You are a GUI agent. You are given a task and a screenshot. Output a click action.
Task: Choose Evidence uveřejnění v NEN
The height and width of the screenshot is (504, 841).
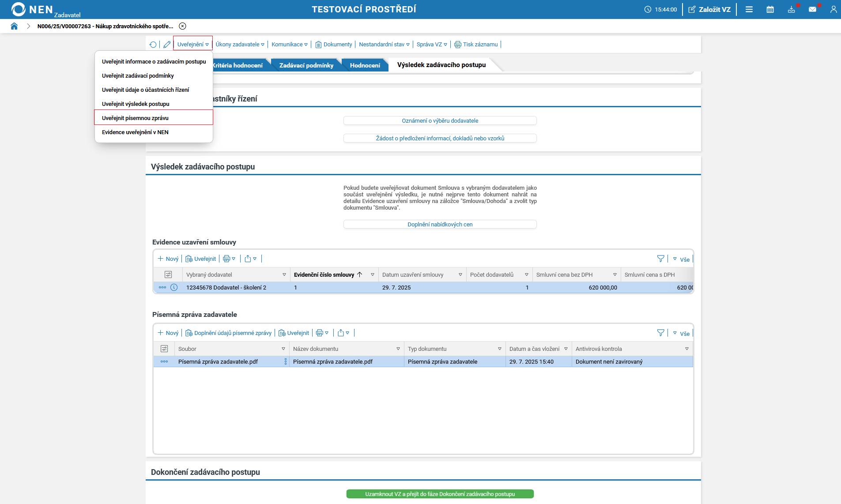click(135, 132)
